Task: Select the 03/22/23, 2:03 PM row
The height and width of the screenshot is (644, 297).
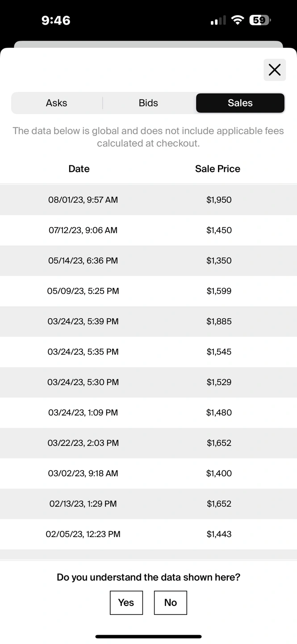Action: click(148, 443)
